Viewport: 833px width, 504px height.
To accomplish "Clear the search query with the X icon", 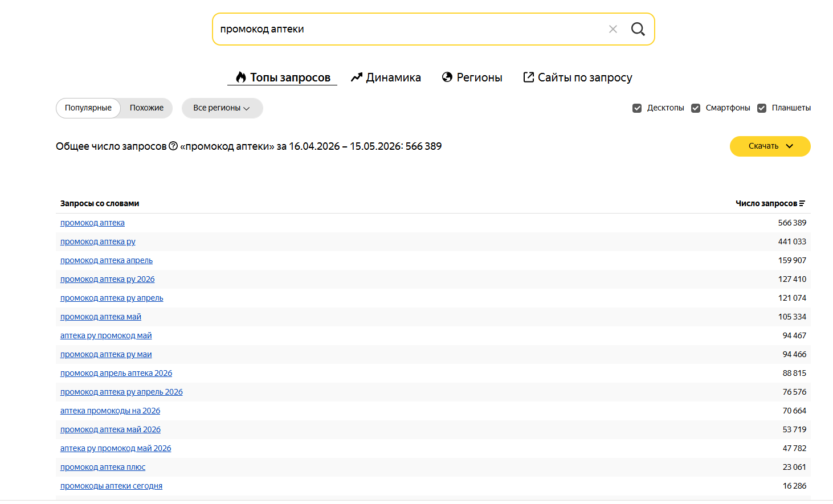I will 613,29.
